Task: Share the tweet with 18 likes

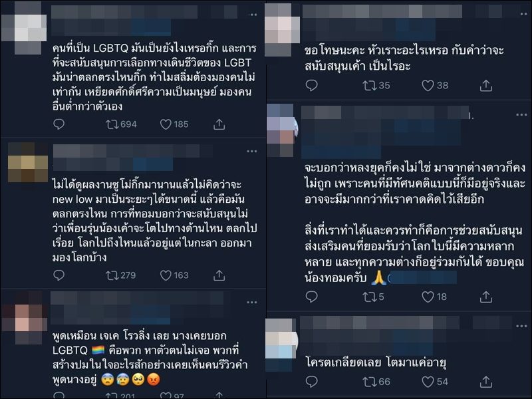Action: coord(486,297)
